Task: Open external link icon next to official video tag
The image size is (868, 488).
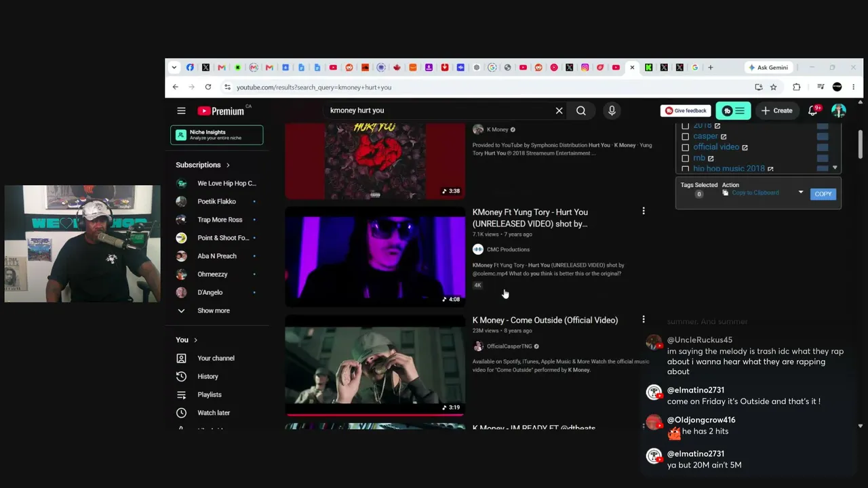Action: coord(745,147)
